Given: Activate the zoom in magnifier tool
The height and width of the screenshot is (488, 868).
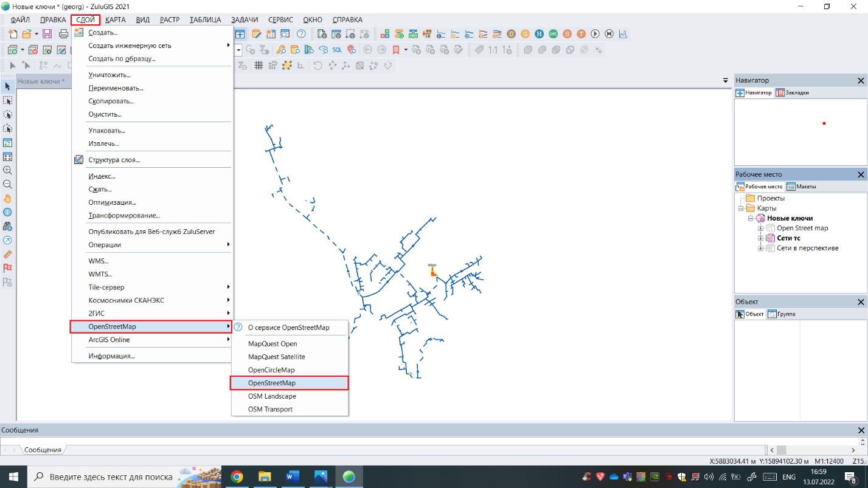Looking at the screenshot, I should [x=7, y=171].
